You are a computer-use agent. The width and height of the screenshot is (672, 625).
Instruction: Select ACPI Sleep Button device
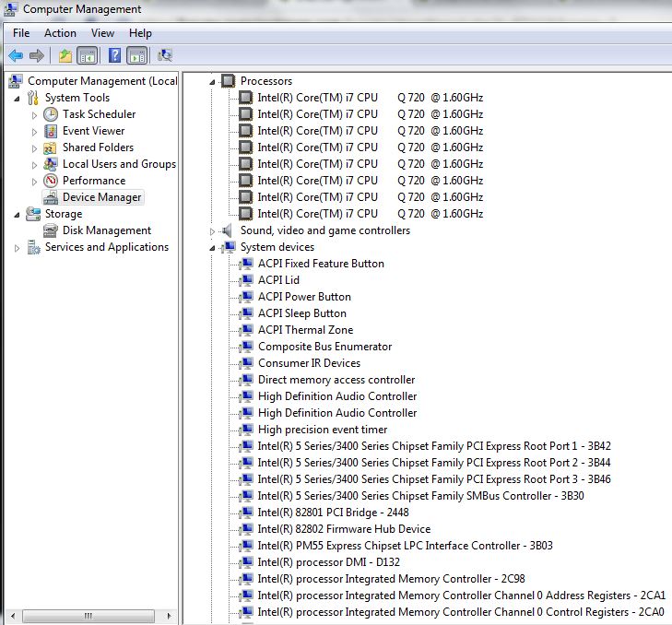[x=302, y=313]
